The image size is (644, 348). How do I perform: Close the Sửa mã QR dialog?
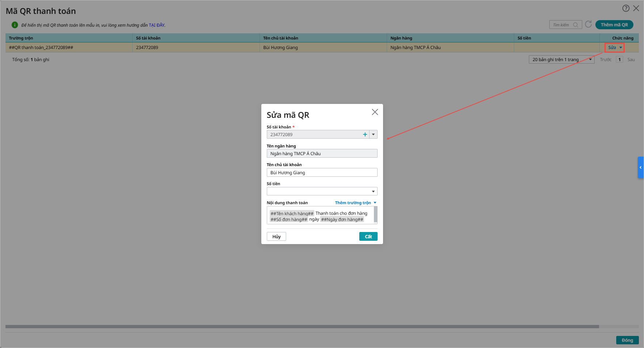click(375, 112)
